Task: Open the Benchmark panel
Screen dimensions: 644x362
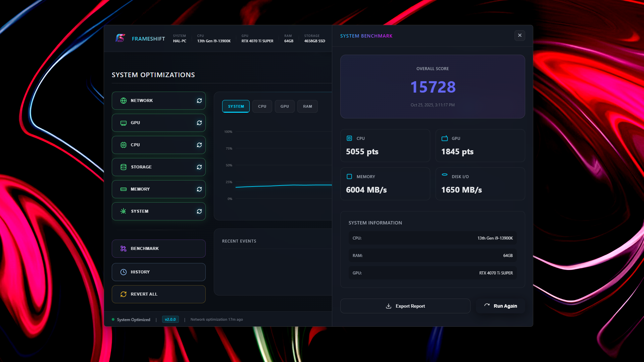Action: point(158,248)
